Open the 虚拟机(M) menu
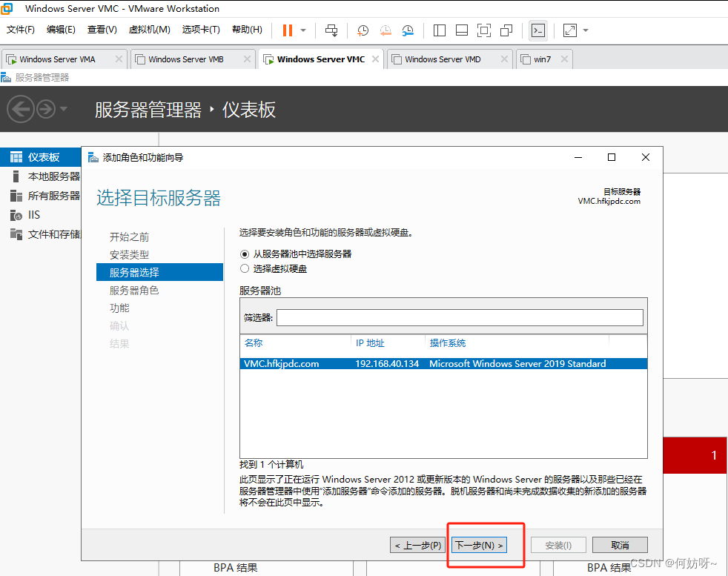This screenshot has height=576, width=728. [x=149, y=30]
